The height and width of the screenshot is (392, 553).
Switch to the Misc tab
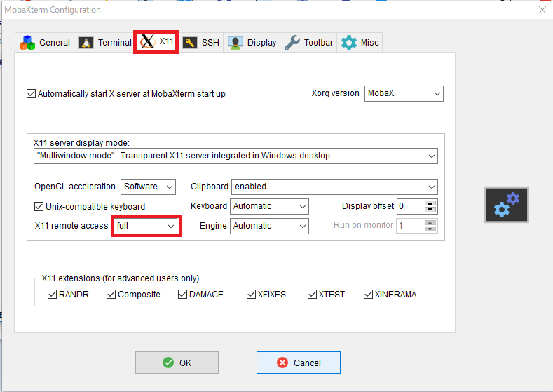click(x=360, y=43)
